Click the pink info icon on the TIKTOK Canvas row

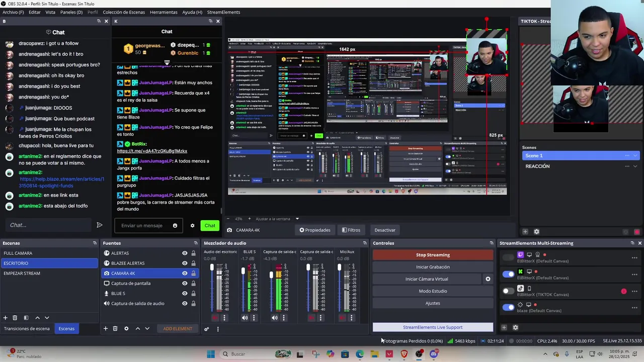[624, 291]
